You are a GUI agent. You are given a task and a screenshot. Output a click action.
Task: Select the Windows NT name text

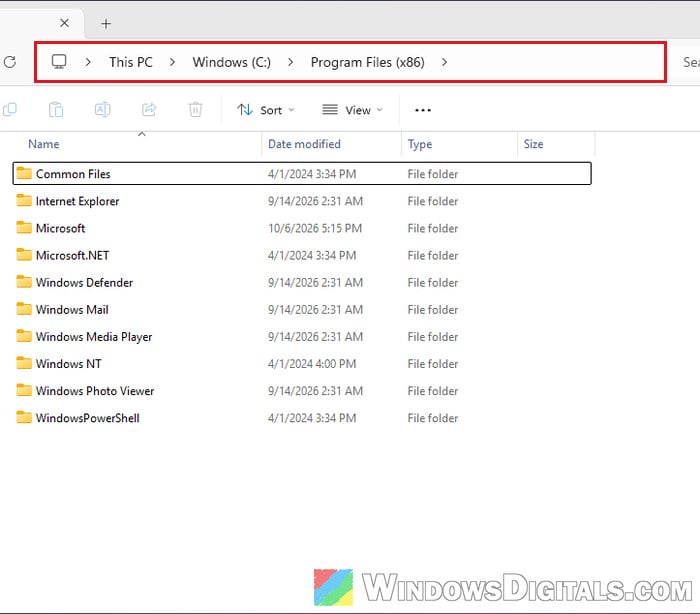click(x=69, y=363)
